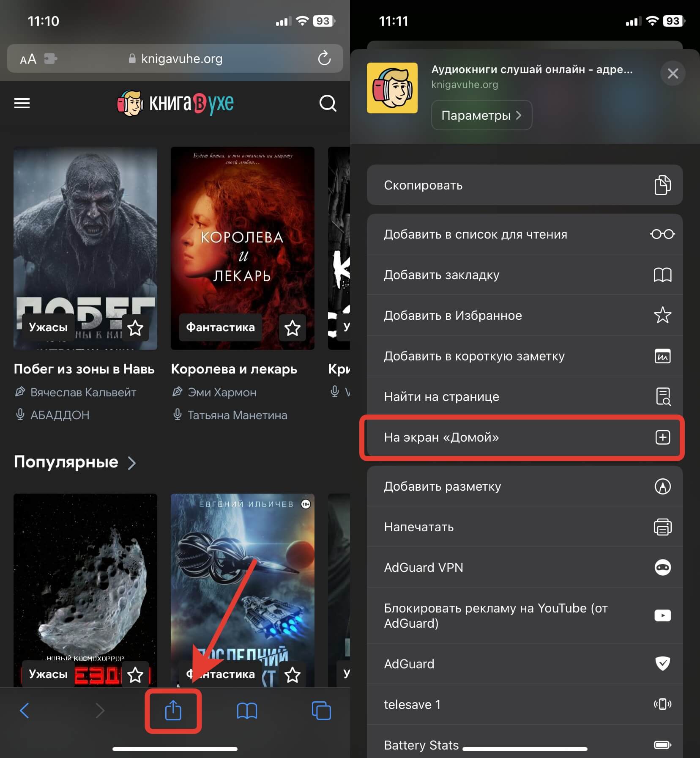Open the Фантастика genre tag on Королева и лекарь
Image resolution: width=700 pixels, height=758 pixels.
point(220,327)
